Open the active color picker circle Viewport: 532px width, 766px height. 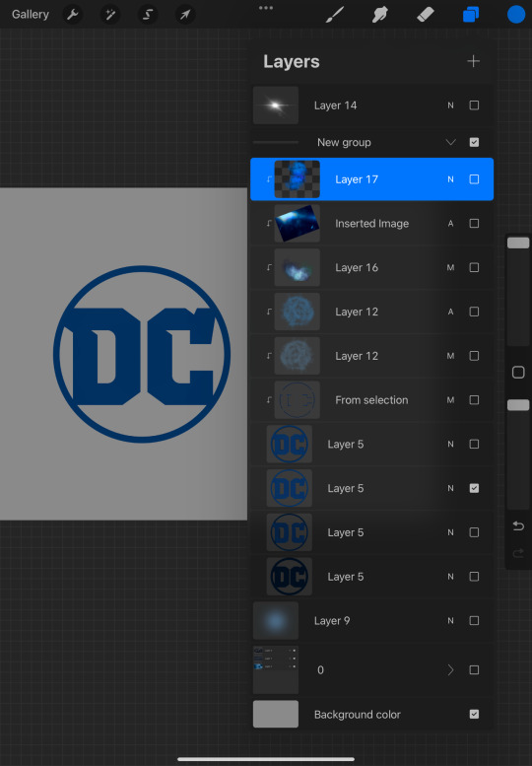(x=516, y=15)
